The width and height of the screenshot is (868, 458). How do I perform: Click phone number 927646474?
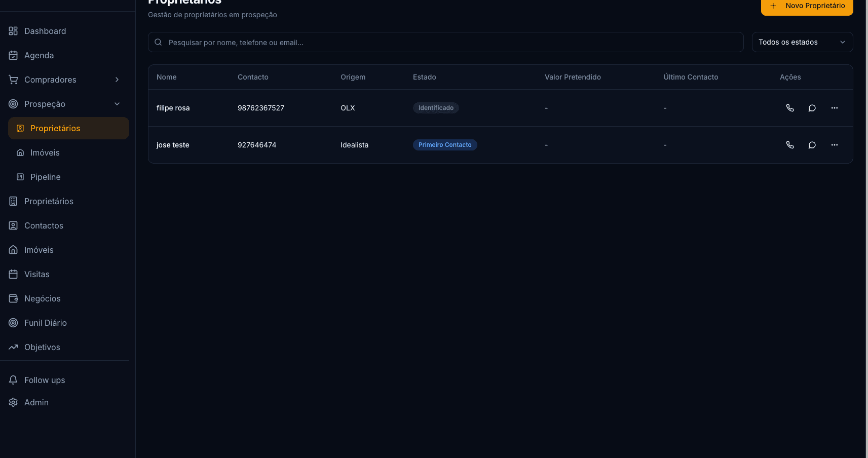[257, 145]
